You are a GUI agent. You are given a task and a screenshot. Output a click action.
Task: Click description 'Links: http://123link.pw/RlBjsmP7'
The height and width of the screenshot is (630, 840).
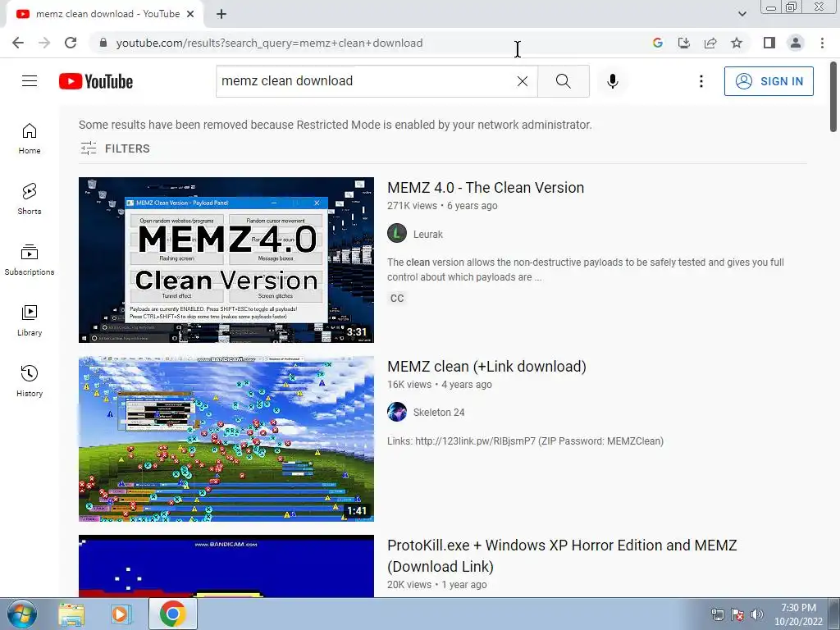[526, 441]
